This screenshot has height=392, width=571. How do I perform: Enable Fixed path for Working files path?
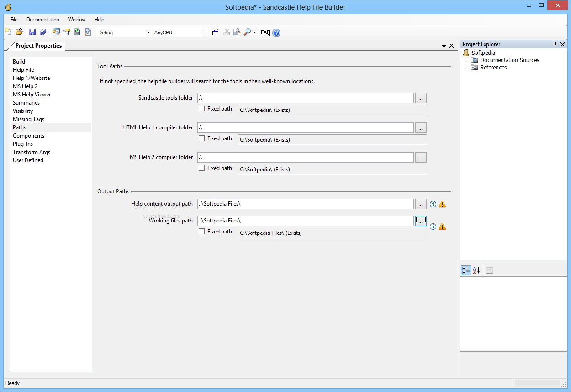(x=202, y=232)
